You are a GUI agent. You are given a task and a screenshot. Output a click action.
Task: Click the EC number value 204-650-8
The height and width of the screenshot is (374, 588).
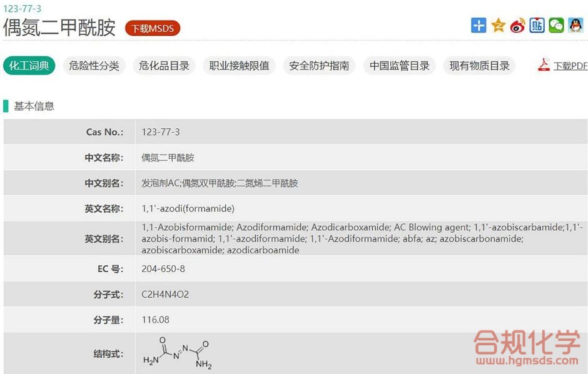(x=163, y=269)
